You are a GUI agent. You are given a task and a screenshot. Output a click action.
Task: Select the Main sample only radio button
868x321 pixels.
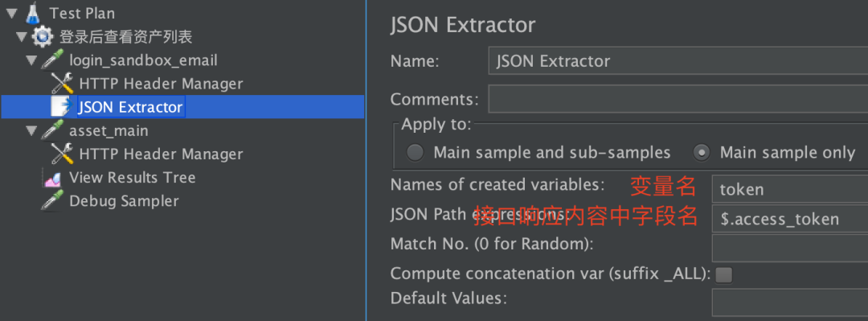click(702, 153)
